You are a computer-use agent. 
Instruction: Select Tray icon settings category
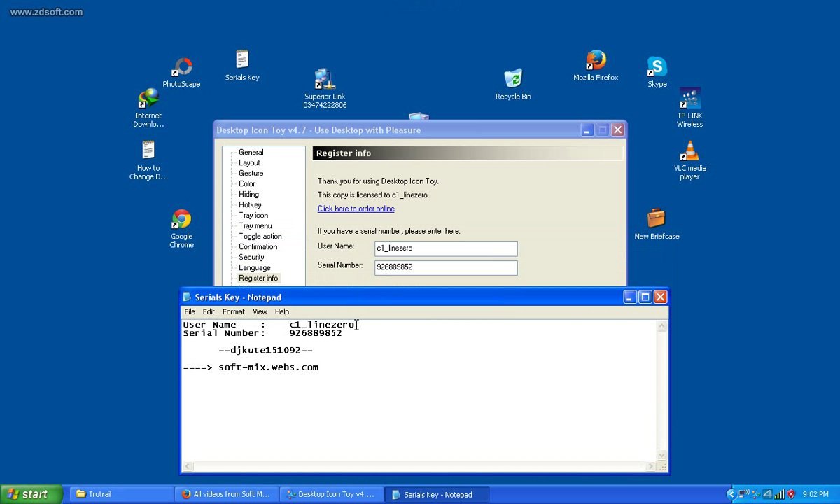pyautogui.click(x=253, y=215)
